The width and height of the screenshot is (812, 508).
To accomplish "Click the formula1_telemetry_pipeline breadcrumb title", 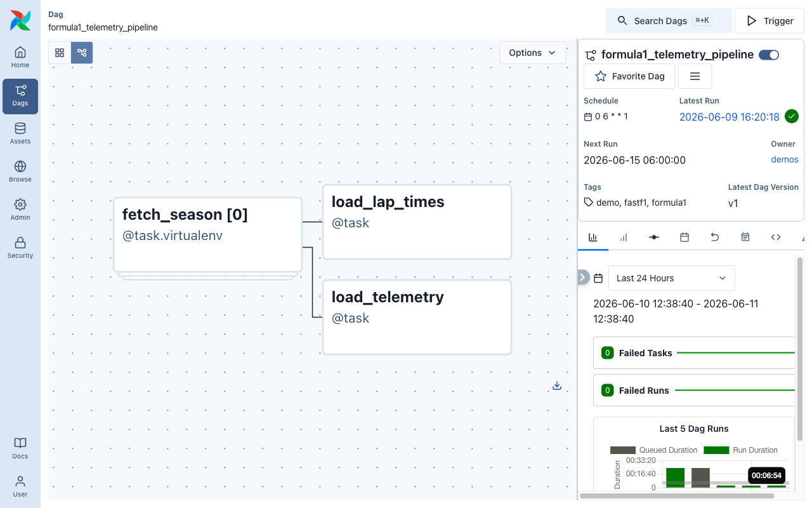I will tap(103, 27).
